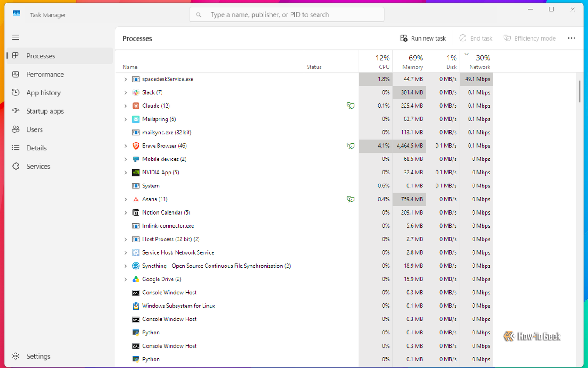Open the more options ellipsis menu
Screen dimensions: 588x368
pyautogui.click(x=571, y=38)
